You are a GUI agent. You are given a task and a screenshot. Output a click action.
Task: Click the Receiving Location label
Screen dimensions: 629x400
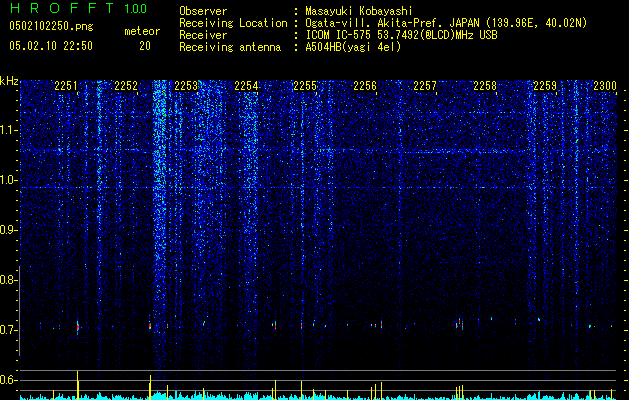pyautogui.click(x=233, y=23)
